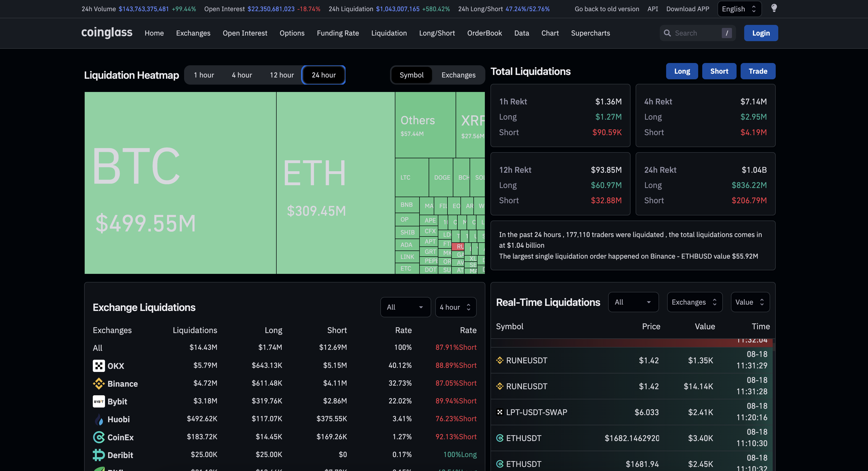This screenshot has height=471, width=868.
Task: Click the BTC heatmap tile
Action: tap(180, 183)
